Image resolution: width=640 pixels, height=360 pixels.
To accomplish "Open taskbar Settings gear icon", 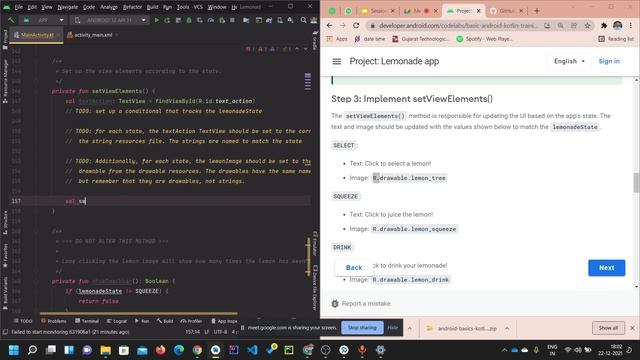I will [x=380, y=350].
